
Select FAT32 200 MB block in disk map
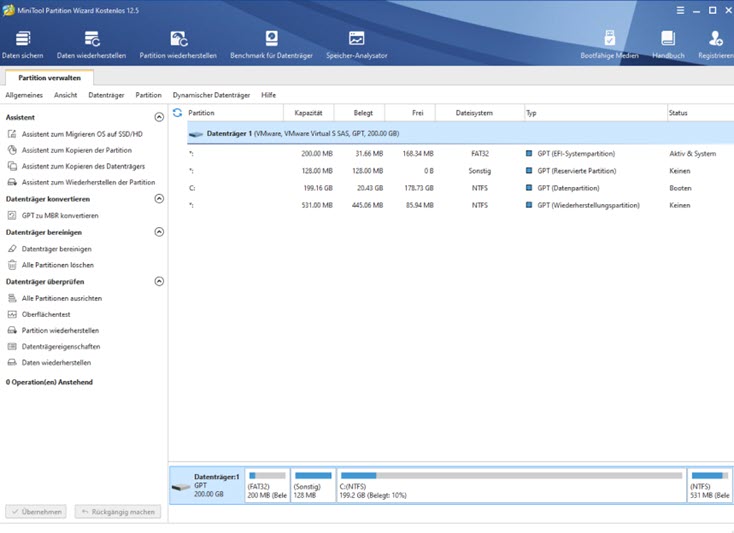click(x=267, y=486)
